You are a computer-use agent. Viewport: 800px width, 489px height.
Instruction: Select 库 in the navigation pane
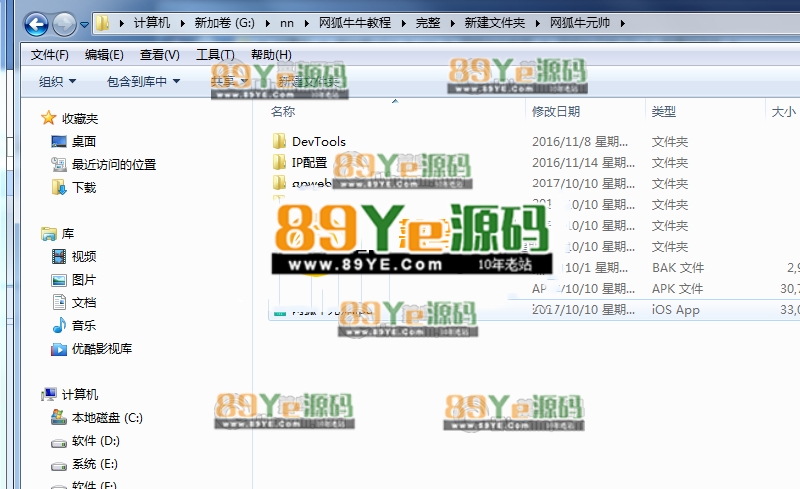point(68,234)
